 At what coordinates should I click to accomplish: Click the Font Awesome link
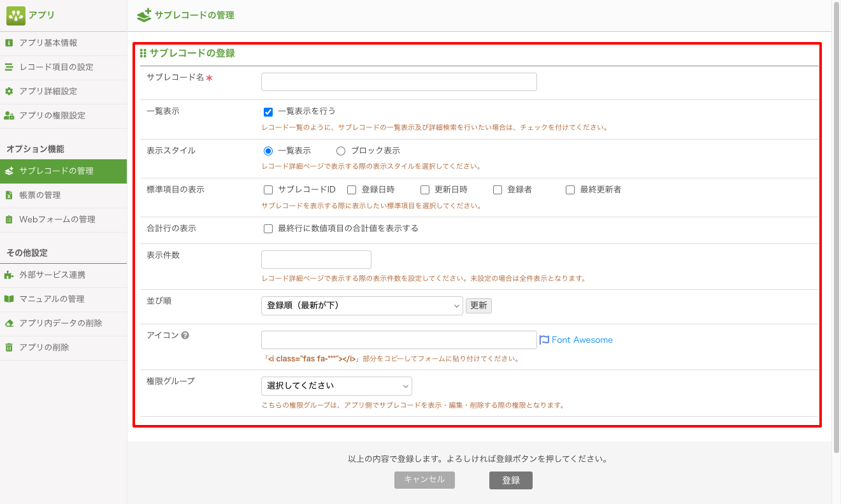(x=582, y=340)
